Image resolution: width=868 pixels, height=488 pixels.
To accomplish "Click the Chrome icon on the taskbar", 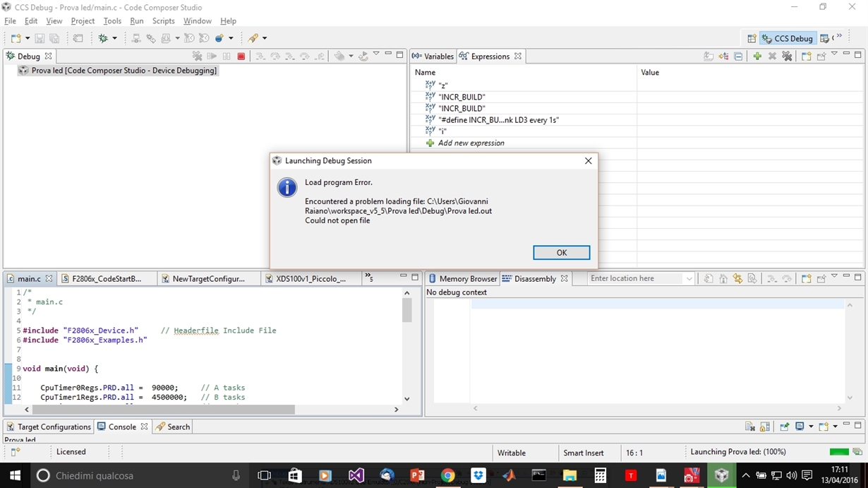I will point(449,475).
